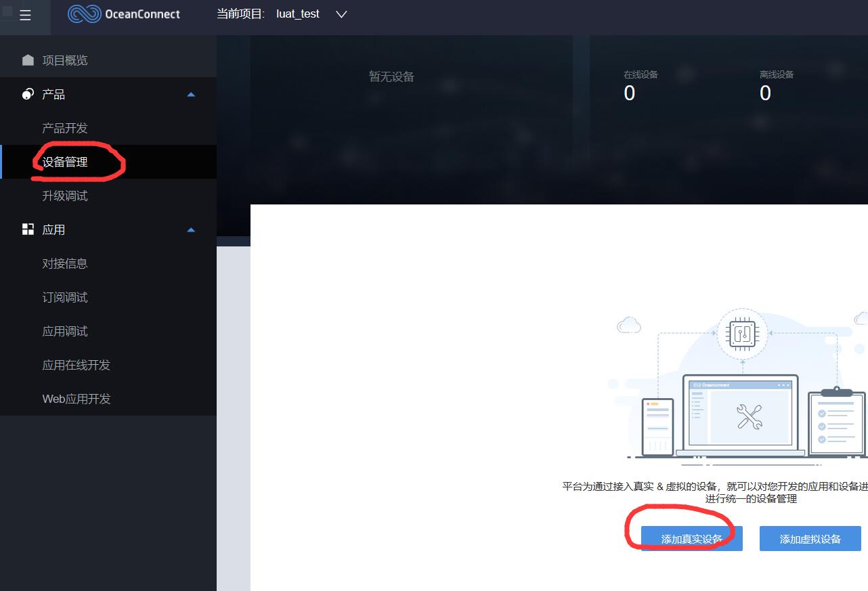Image resolution: width=868 pixels, height=591 pixels.
Task: Click the 在线设备 count label
Action: click(641, 74)
